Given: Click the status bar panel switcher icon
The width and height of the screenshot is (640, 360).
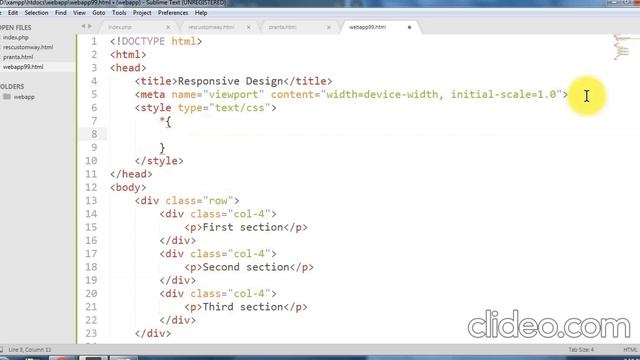Looking at the screenshot, I should pyautogui.click(x=1, y=350).
